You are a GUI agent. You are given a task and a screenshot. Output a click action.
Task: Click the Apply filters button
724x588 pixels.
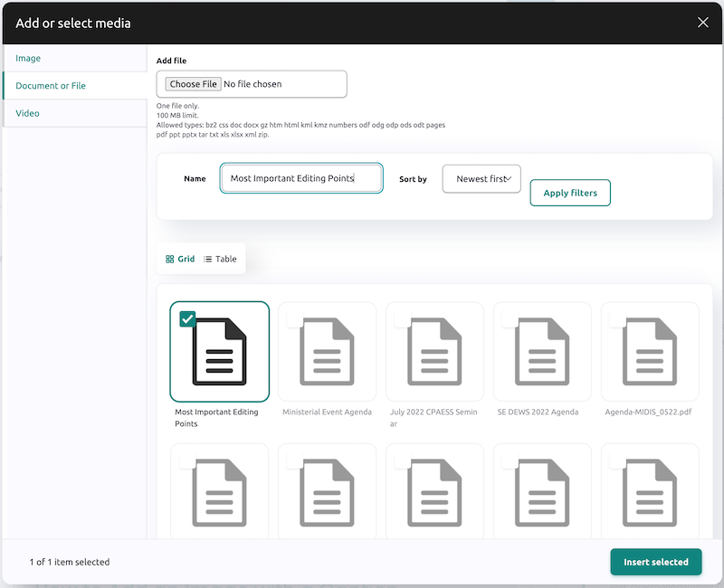coord(570,193)
